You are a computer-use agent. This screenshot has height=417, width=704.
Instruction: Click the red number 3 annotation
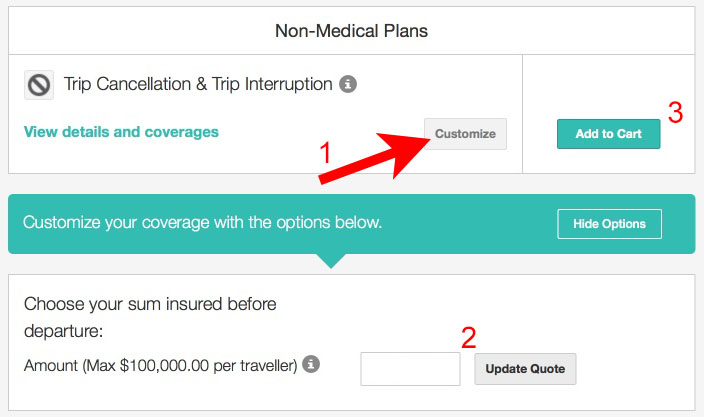point(675,112)
